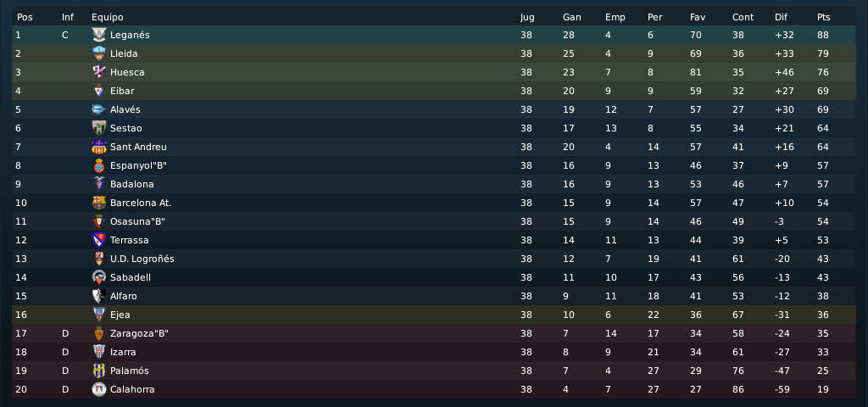The image size is (868, 407).
Task: Click the Pos column header
Action: point(25,17)
